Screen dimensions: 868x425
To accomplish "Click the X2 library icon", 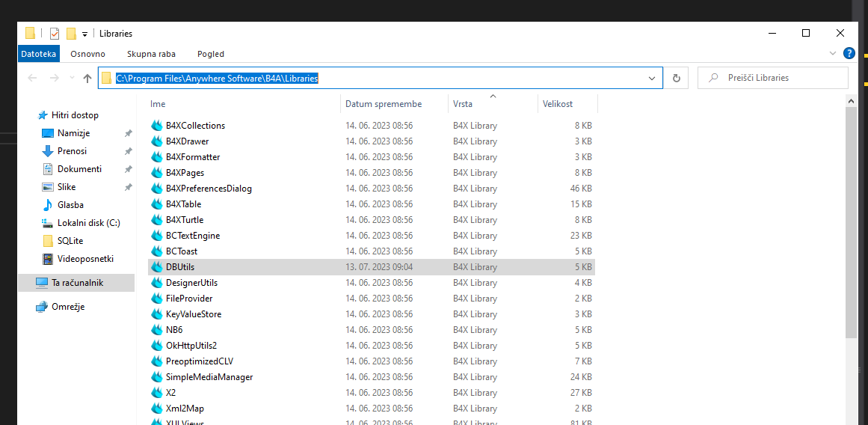I will pos(157,392).
